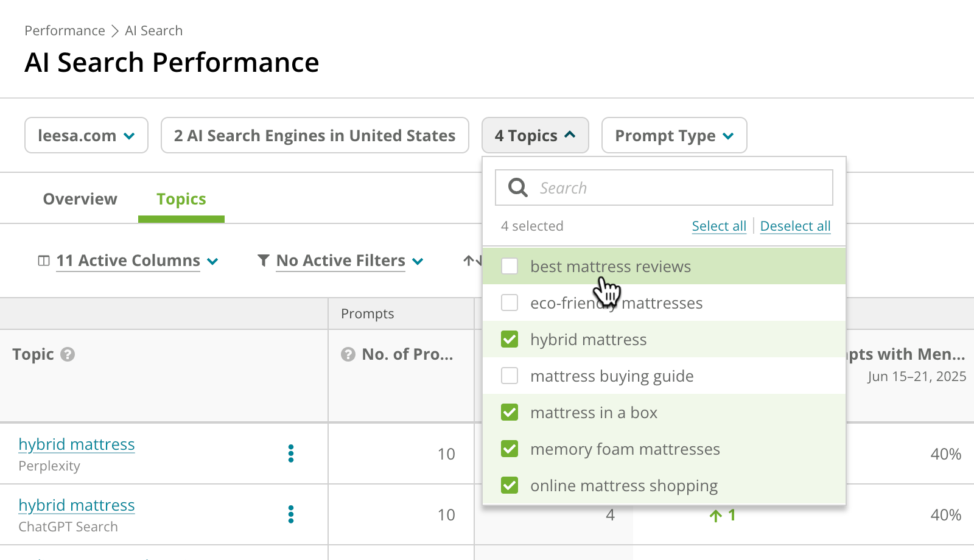Open three-dot menu for hybrid mattress ChatGPT Search row
This screenshot has height=560, width=974.
[291, 514]
